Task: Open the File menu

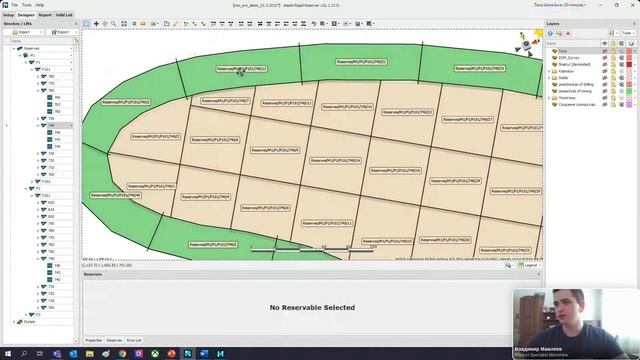Action: pyautogui.click(x=15, y=5)
